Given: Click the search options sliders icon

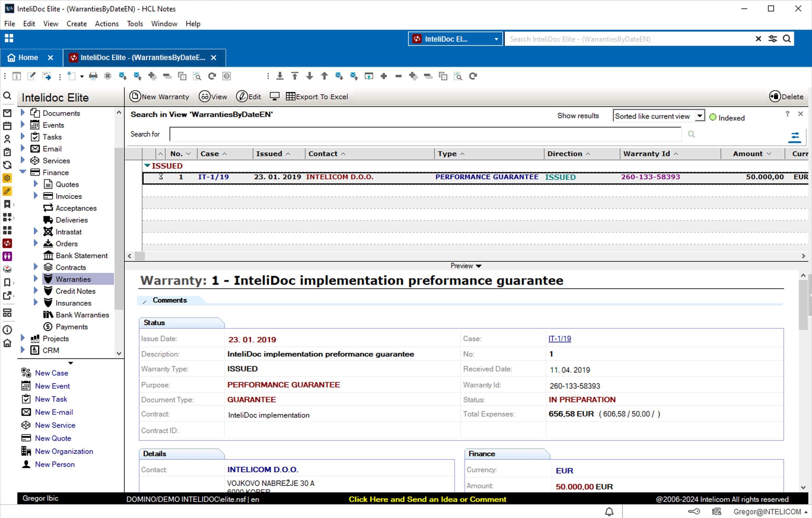Looking at the screenshot, I should coord(773,39).
